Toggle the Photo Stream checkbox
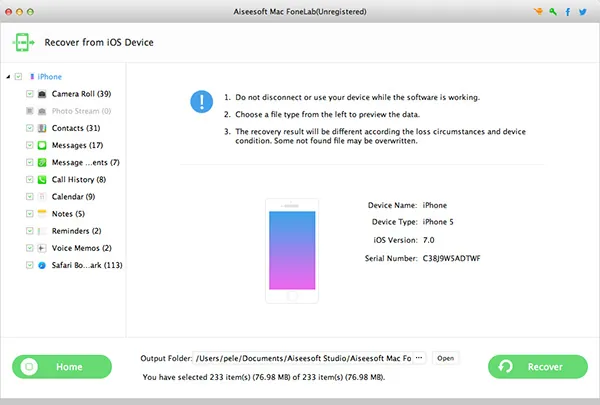Image resolution: width=600 pixels, height=405 pixels. [x=29, y=111]
